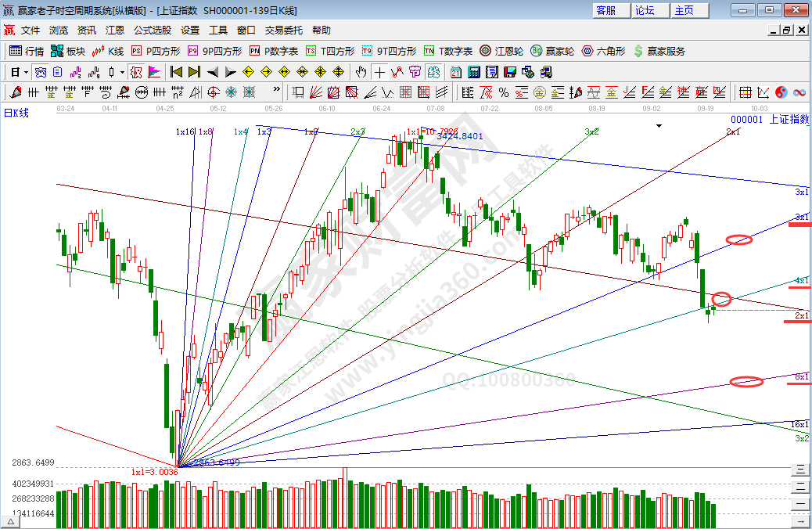Open the calculator icon in the toolbar
Viewport: 812px width, 529px height.
click(473, 72)
